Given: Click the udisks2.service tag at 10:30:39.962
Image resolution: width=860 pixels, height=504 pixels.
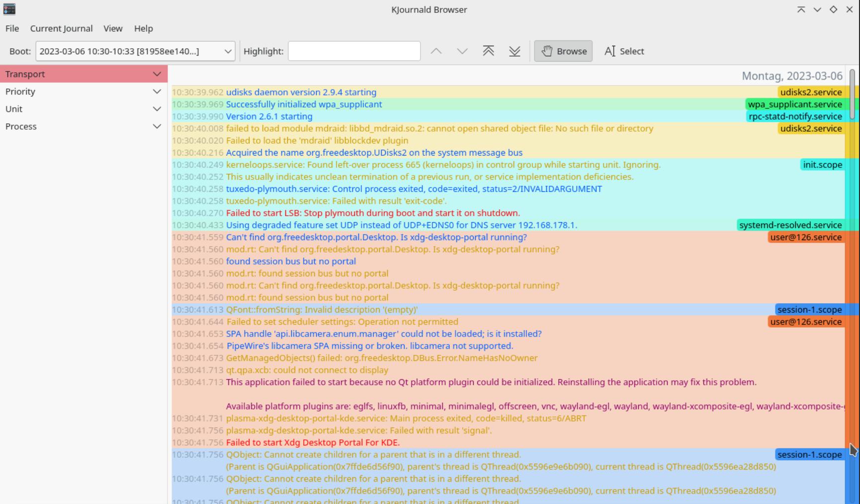Looking at the screenshot, I should tap(811, 92).
